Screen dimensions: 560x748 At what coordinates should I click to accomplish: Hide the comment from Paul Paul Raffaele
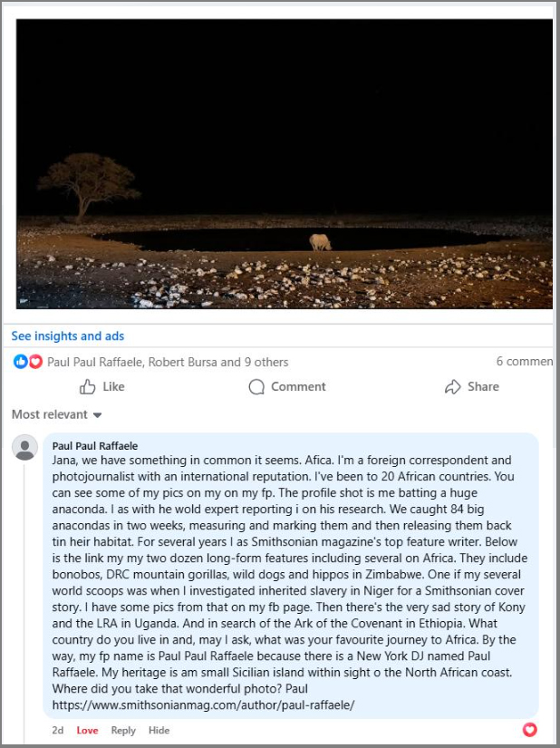[159, 731]
